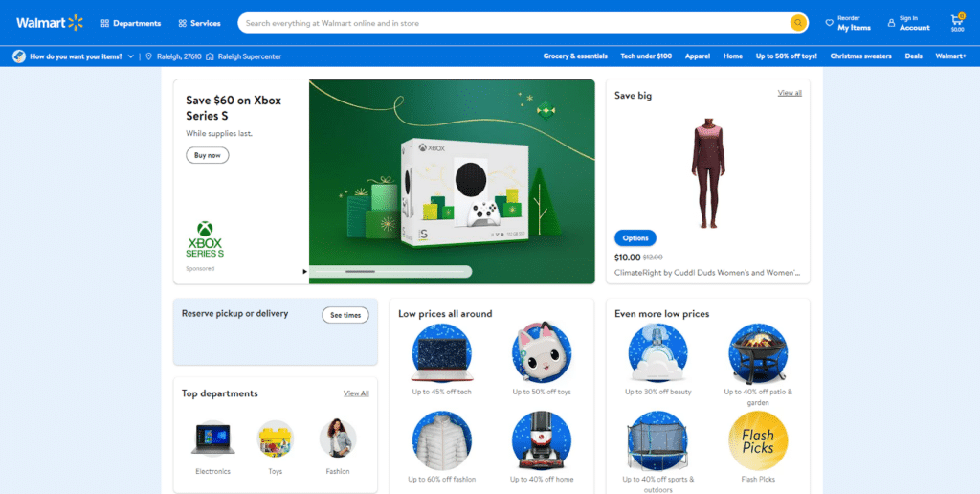Click the blue Options button

tap(635, 238)
